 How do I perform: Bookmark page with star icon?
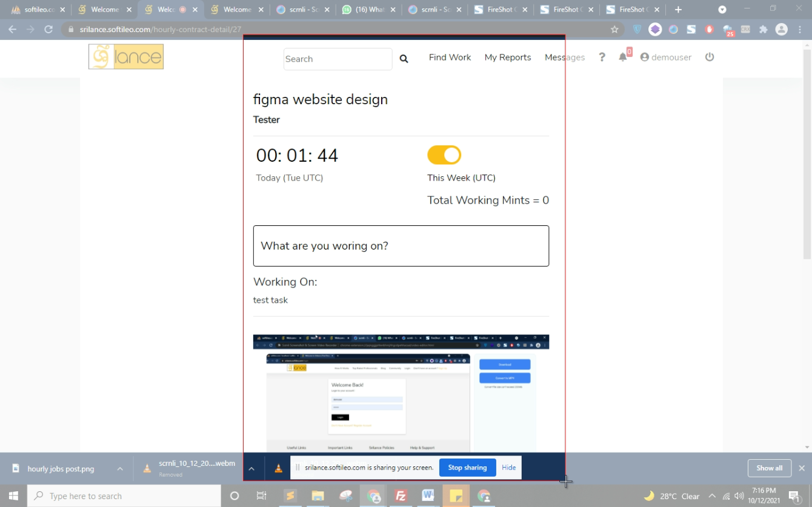[x=614, y=29]
